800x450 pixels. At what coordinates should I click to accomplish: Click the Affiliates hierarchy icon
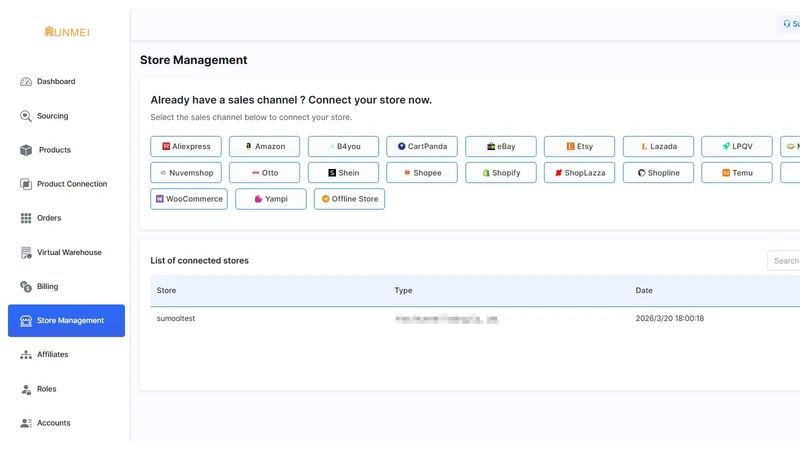tap(26, 355)
